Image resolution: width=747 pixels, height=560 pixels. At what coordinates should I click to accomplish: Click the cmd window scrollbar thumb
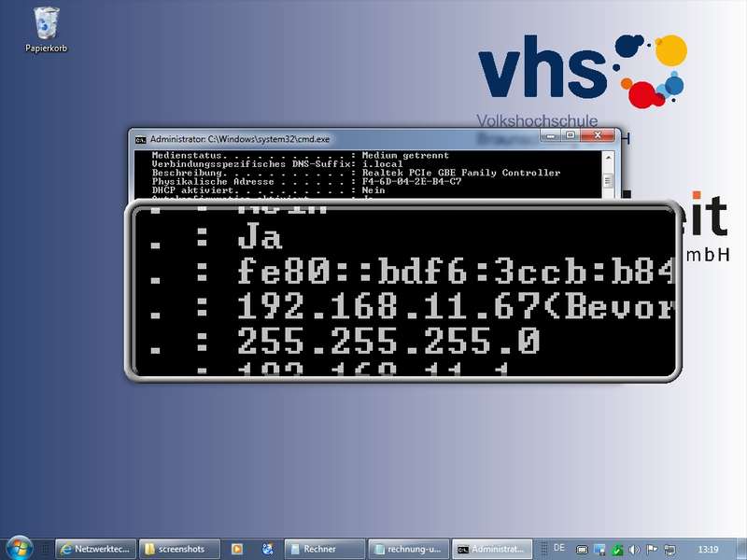click(609, 180)
